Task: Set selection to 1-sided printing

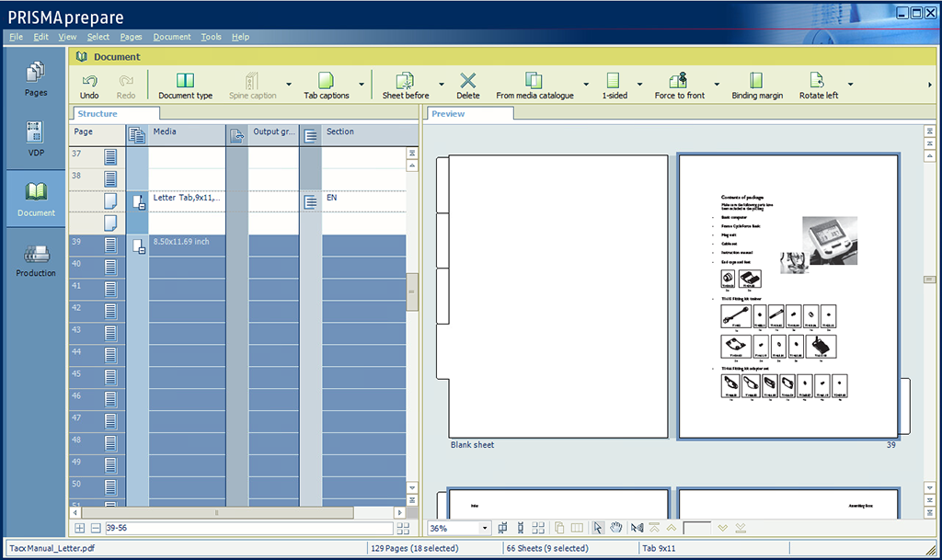Action: [614, 86]
